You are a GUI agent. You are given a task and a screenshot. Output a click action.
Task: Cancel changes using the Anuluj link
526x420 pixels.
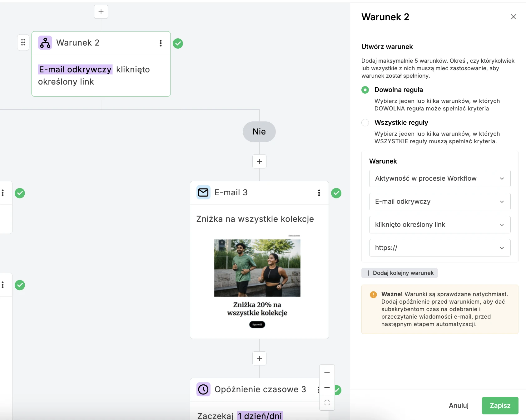point(459,405)
